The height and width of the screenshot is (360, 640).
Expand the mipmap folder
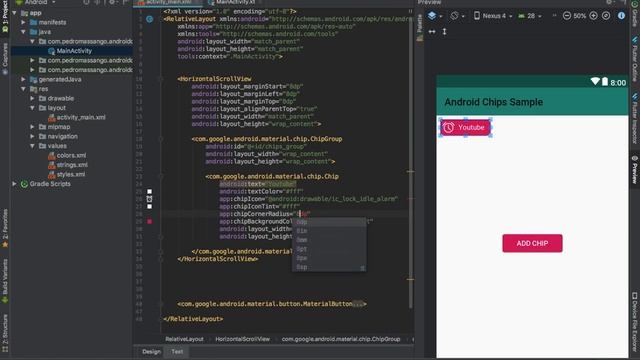(x=32, y=127)
